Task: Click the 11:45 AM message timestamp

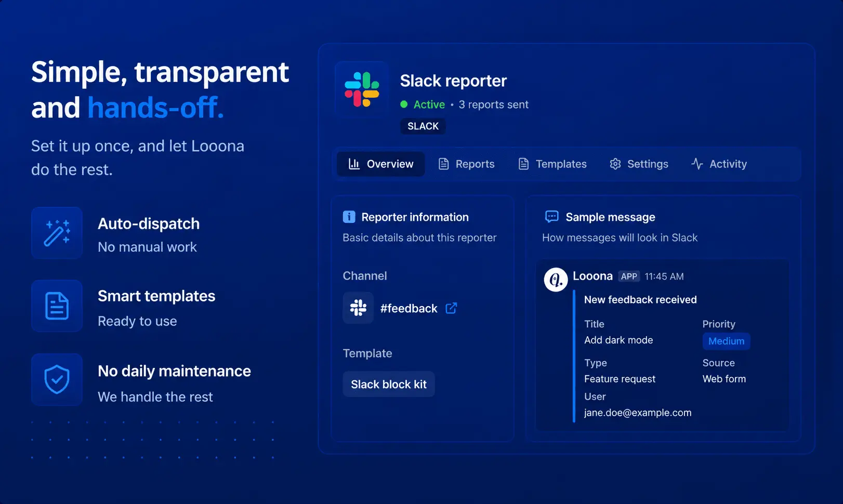Action: click(664, 276)
